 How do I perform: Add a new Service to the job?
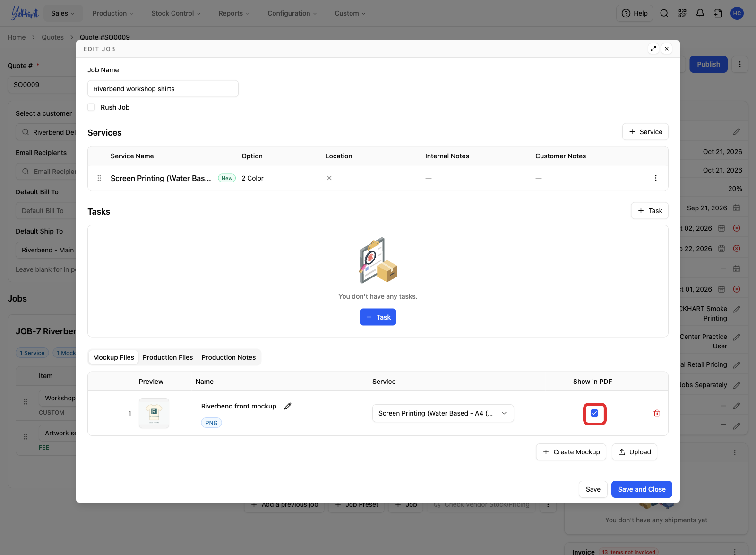click(645, 132)
